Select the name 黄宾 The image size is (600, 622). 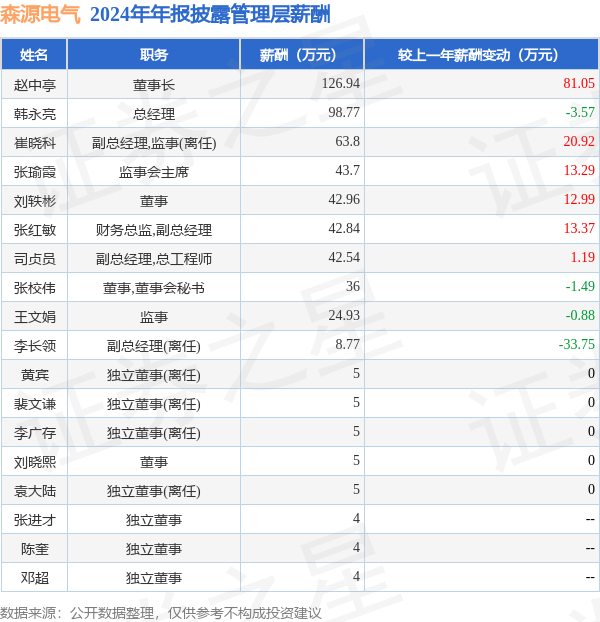[x=35, y=374]
